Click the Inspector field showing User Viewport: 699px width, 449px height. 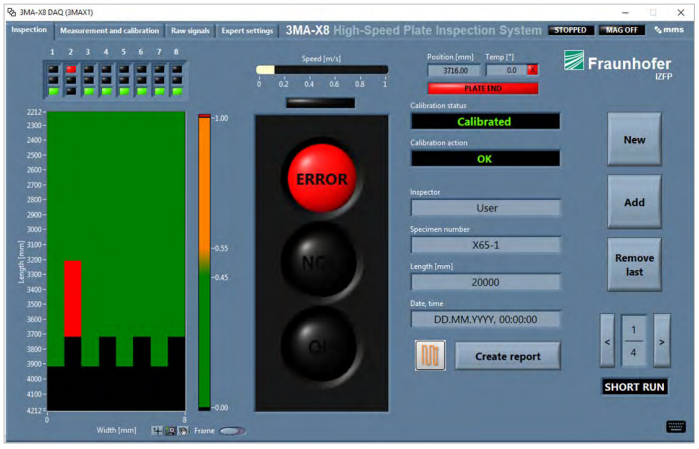(x=485, y=208)
